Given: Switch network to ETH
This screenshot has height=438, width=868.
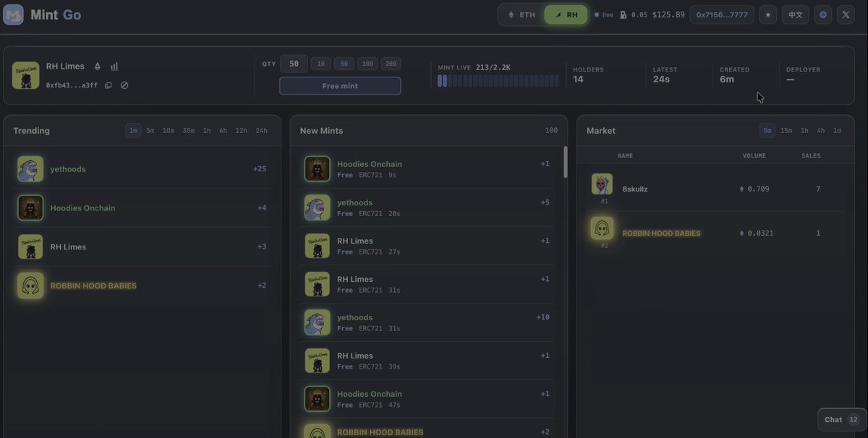Looking at the screenshot, I should pyautogui.click(x=522, y=14).
